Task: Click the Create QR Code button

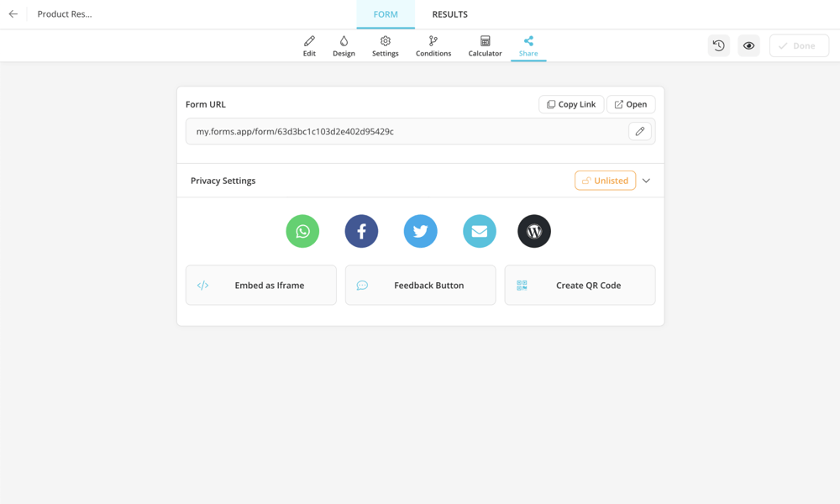Action: coord(580,286)
